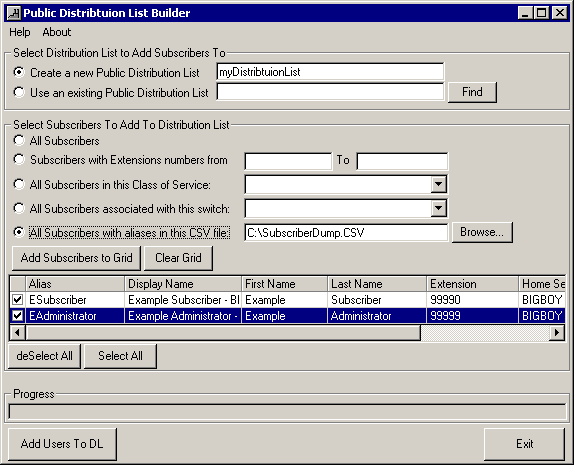
Task: Click the horizontal scrollbar thumb in the grid
Action: [223, 333]
